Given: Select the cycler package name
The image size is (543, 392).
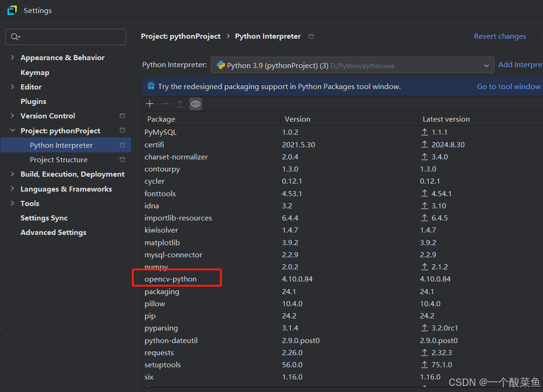Looking at the screenshot, I should [154, 181].
